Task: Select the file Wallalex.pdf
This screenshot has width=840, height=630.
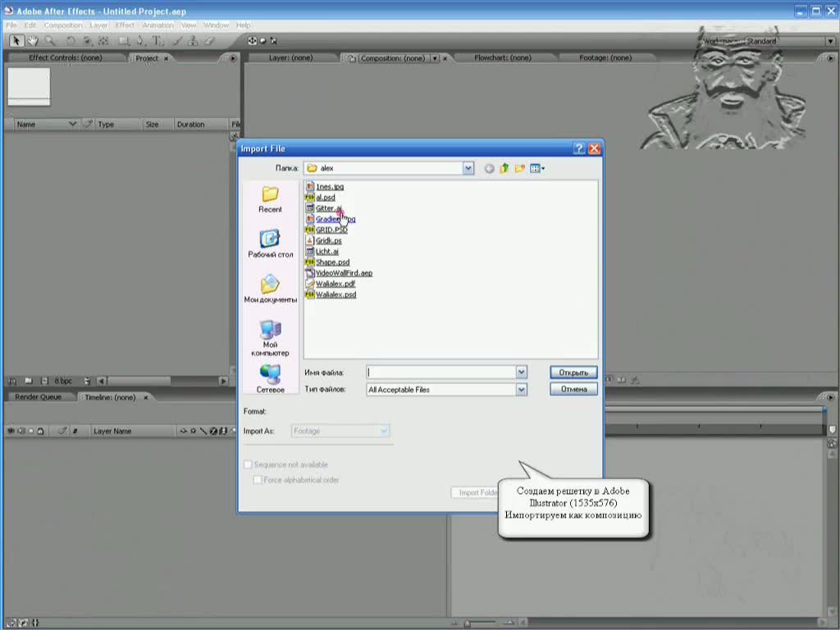Action: (330, 283)
